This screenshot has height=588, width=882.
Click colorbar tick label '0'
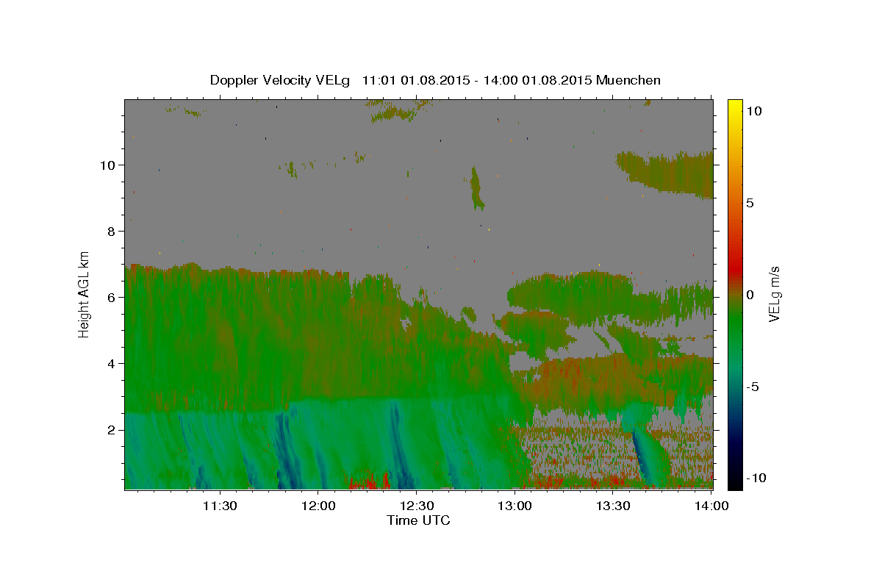[750, 295]
